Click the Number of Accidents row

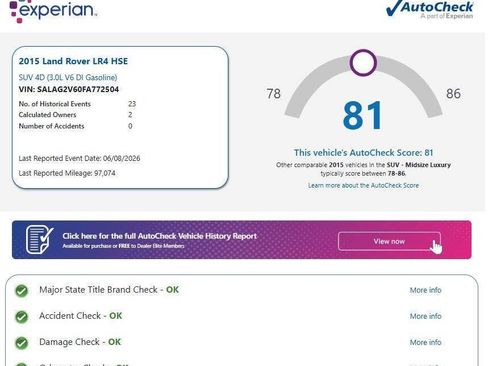click(76, 126)
